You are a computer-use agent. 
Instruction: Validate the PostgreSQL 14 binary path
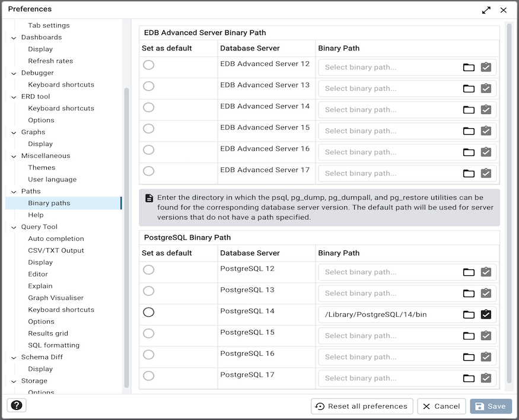(x=486, y=314)
